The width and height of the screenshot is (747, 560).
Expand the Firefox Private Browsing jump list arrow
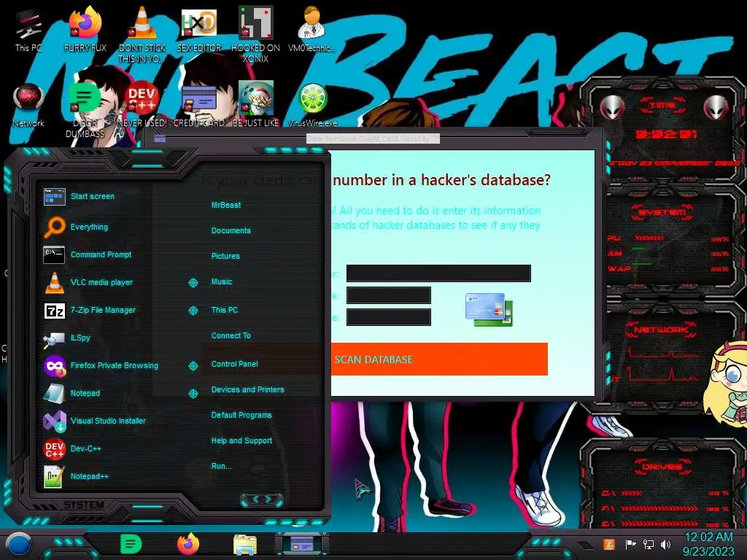(x=193, y=366)
